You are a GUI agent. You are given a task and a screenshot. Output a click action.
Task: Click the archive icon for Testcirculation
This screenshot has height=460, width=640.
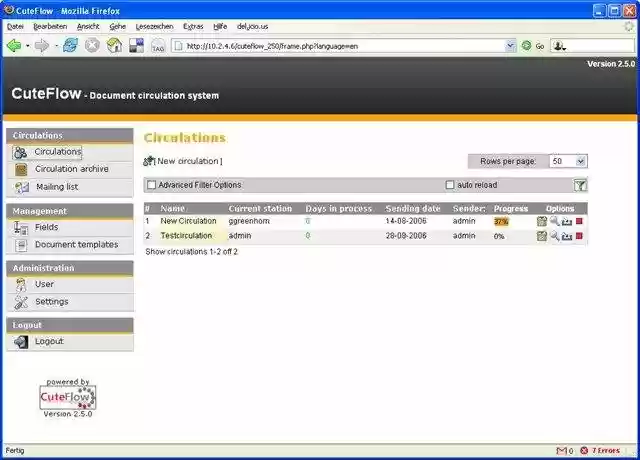pyautogui.click(x=567, y=236)
